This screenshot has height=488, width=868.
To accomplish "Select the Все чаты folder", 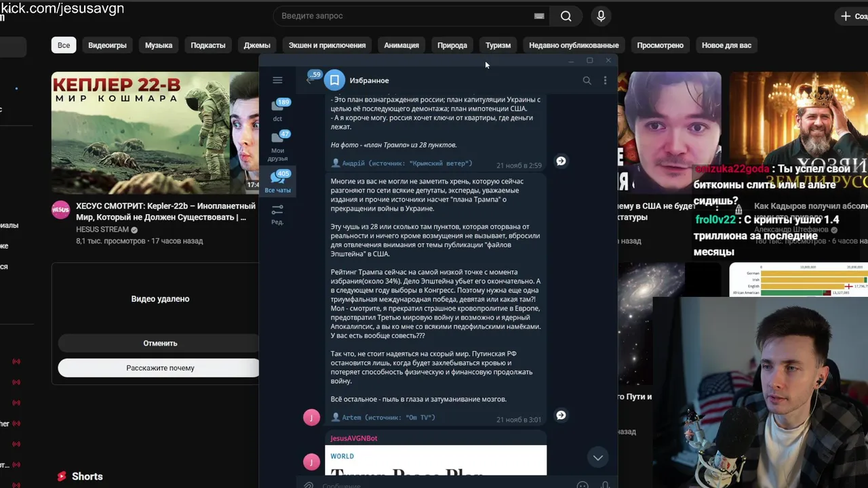I will 277,182.
